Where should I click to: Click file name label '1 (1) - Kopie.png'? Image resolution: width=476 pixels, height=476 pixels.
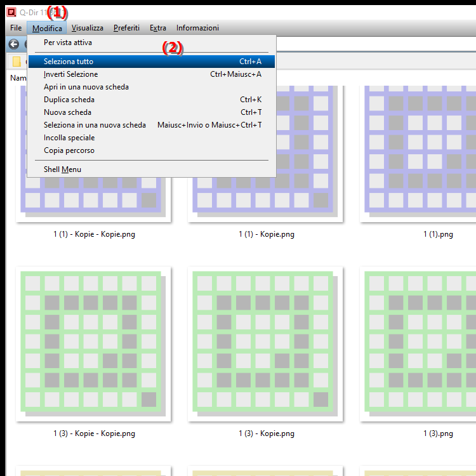pyautogui.click(x=266, y=234)
